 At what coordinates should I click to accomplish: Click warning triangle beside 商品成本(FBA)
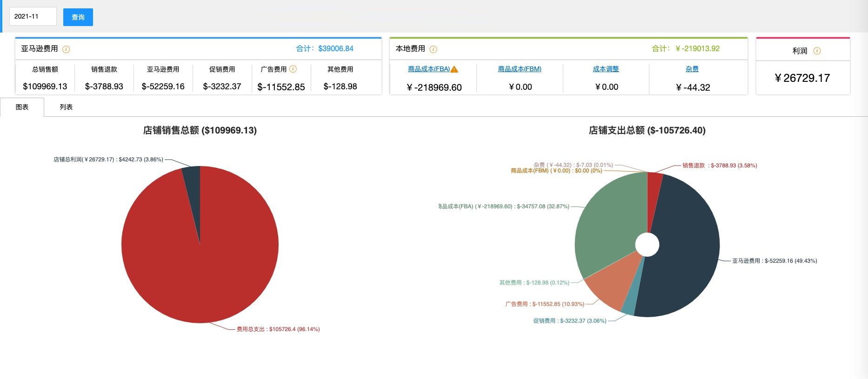[x=454, y=70]
